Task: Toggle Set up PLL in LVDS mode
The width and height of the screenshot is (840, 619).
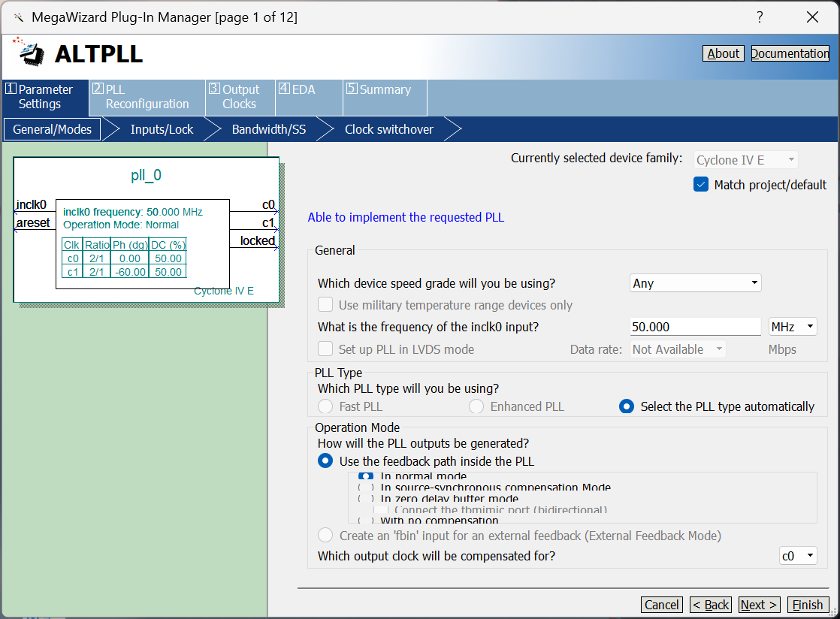Action: (325, 349)
